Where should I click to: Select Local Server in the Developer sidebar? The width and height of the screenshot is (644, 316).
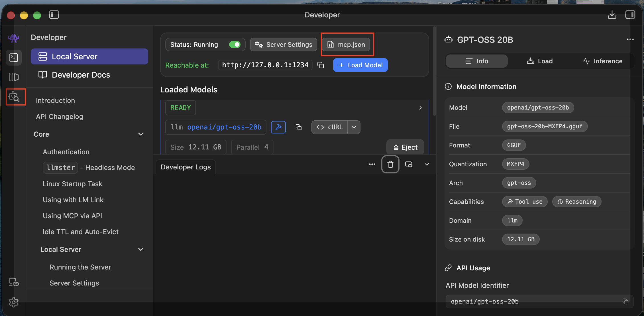89,56
